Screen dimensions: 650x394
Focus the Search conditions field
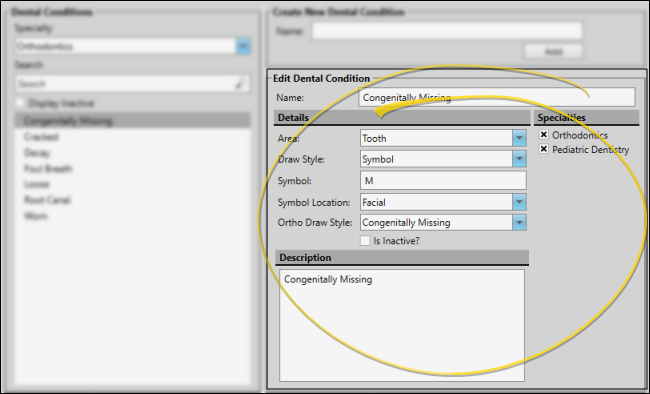pos(133,84)
